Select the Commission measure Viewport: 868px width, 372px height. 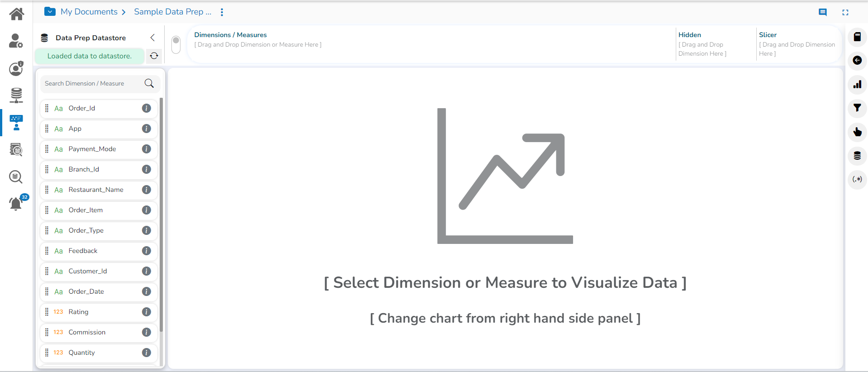(x=87, y=332)
